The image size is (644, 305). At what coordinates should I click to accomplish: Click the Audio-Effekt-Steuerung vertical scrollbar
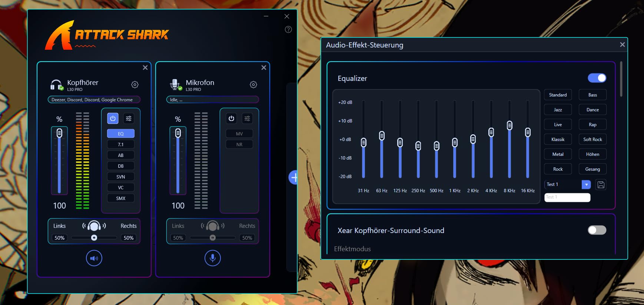pyautogui.click(x=621, y=79)
